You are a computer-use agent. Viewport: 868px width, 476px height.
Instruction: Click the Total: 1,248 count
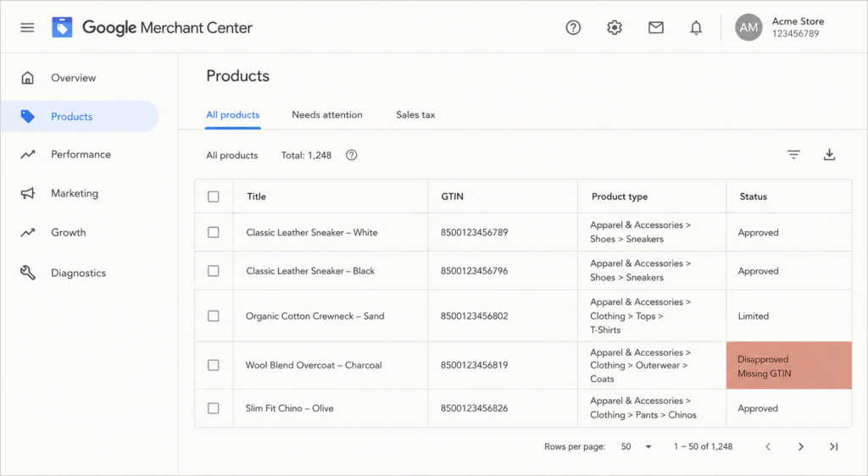coord(306,155)
